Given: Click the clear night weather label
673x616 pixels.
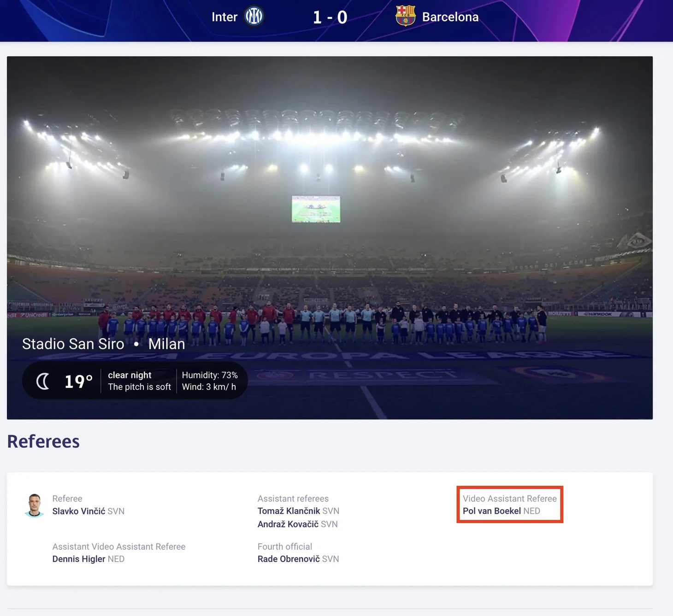Looking at the screenshot, I should tap(130, 375).
